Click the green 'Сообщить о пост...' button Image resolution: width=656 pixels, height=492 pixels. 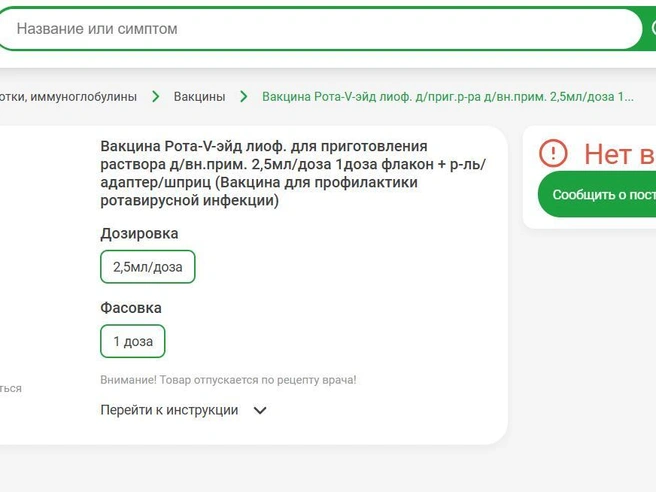coord(597,195)
